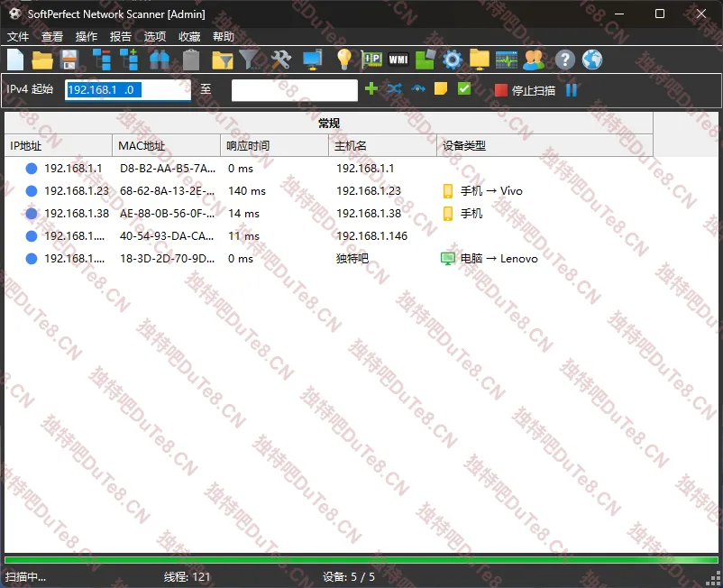Sort by the 响应时间 column header
The image size is (723, 588).
pyautogui.click(x=274, y=146)
